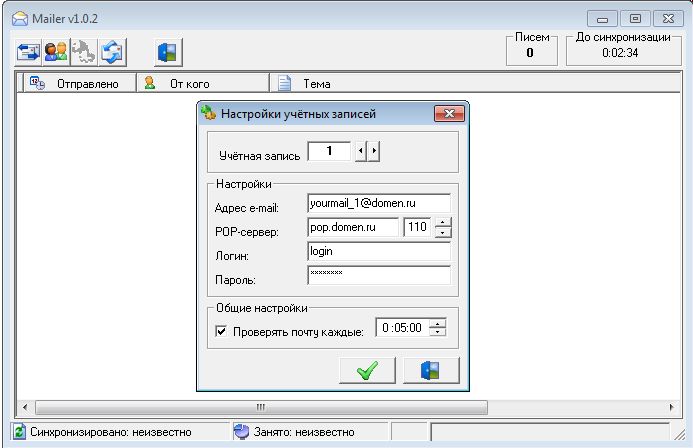Click the scrollbar left arrow
This screenshot has height=448, width=693.
pos(25,407)
